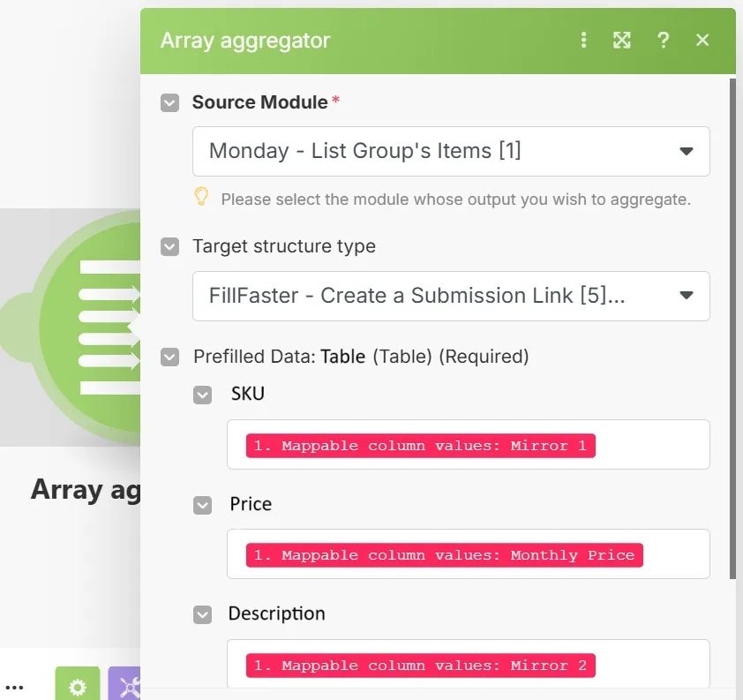The image size is (743, 700).
Task: Open help for Array aggregator
Action: [664, 40]
